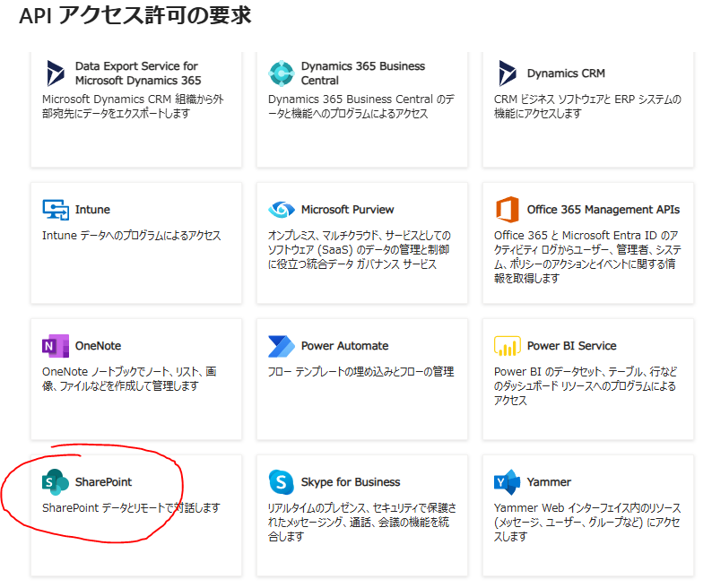Click the Intune monitor icon
712x588 pixels.
tap(56, 210)
